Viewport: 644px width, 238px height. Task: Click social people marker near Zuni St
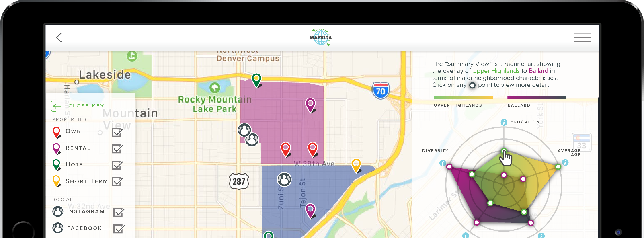pyautogui.click(x=284, y=179)
